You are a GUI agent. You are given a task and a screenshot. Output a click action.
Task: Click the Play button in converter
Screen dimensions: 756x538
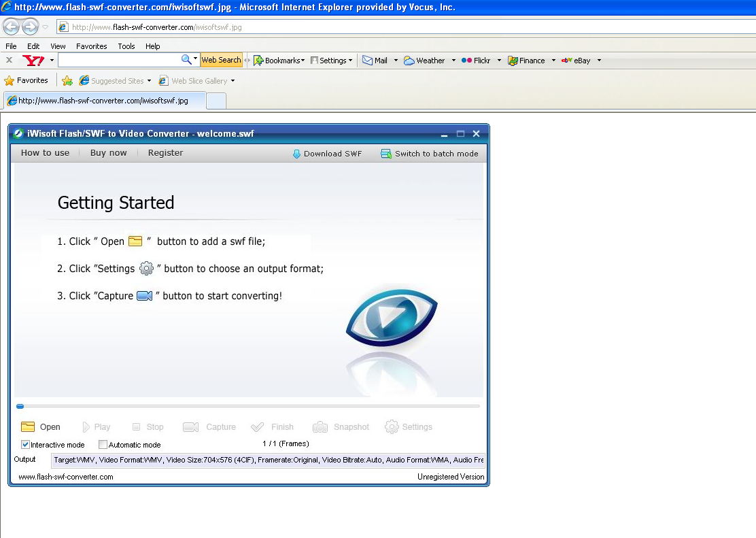pyautogui.click(x=96, y=427)
